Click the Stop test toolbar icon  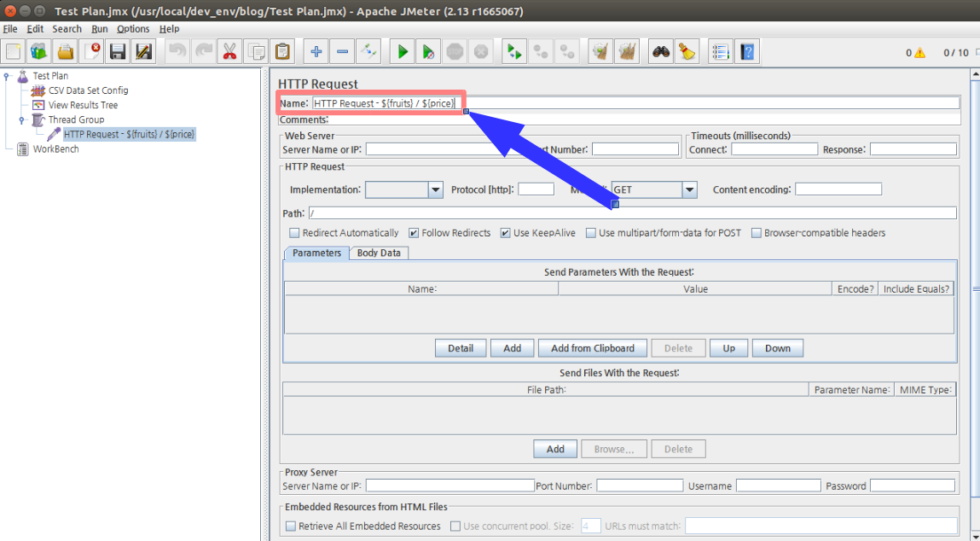tap(455, 51)
